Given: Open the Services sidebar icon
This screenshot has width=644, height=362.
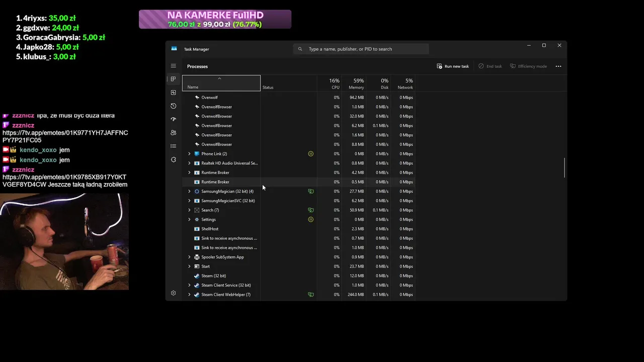Looking at the screenshot, I should coord(173,159).
